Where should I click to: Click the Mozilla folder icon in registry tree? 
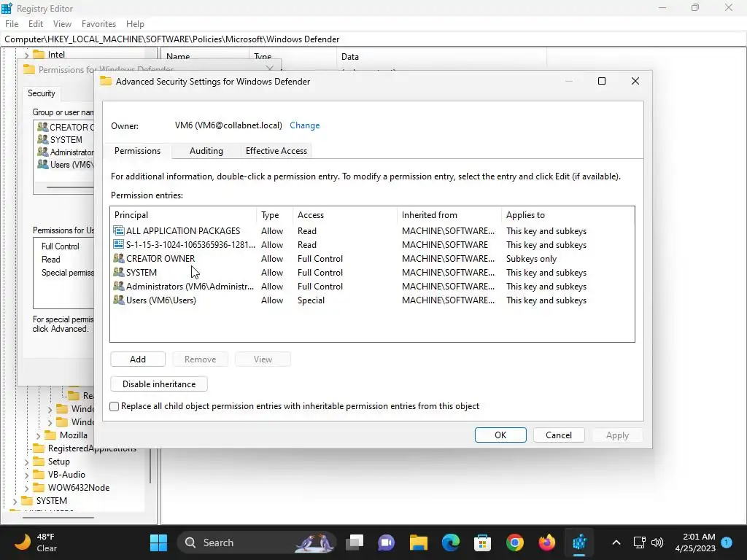coord(50,435)
